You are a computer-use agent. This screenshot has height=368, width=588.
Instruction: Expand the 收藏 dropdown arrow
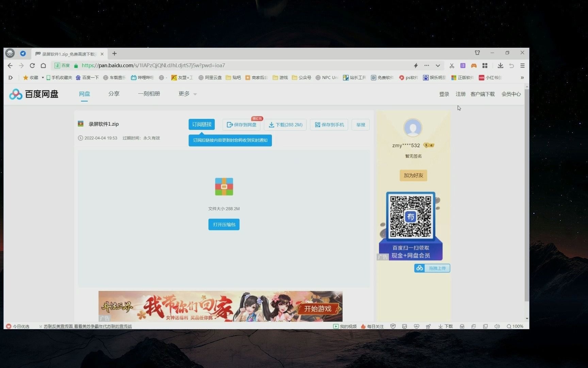[x=43, y=78]
